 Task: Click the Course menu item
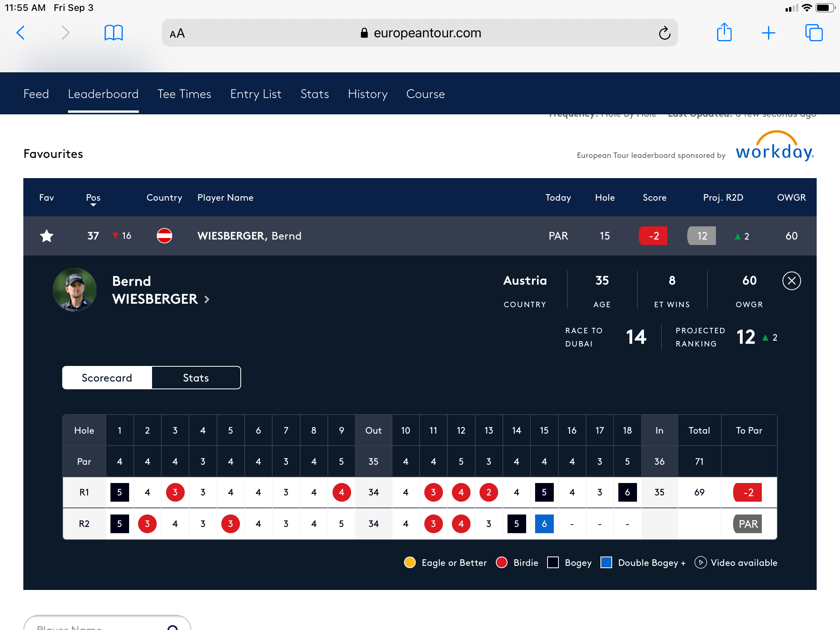pos(425,93)
